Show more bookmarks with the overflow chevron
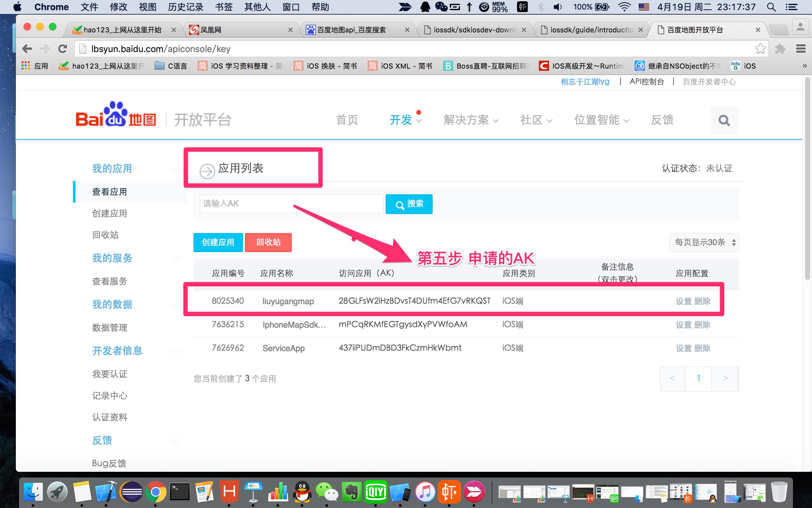812x508 pixels. pyautogui.click(x=804, y=66)
